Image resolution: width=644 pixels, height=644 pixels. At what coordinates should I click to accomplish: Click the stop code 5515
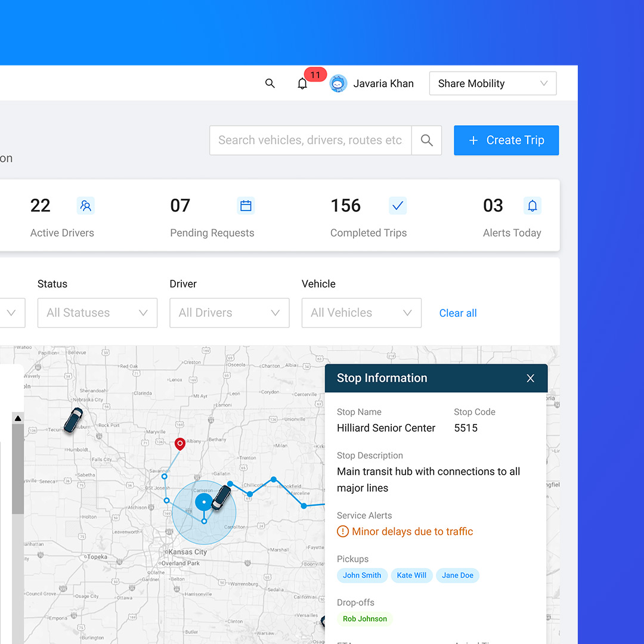pyautogui.click(x=465, y=428)
